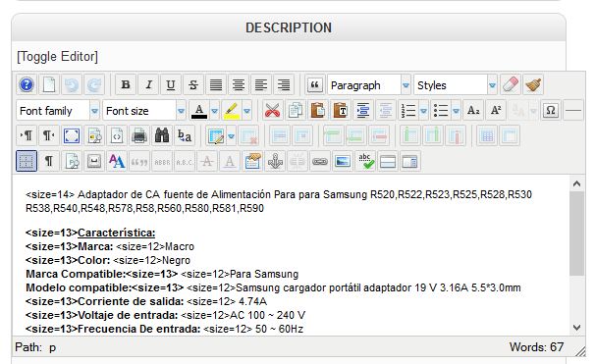The width and height of the screenshot is (595, 364).
Task: Click the Superscript icon
Action: point(496,111)
